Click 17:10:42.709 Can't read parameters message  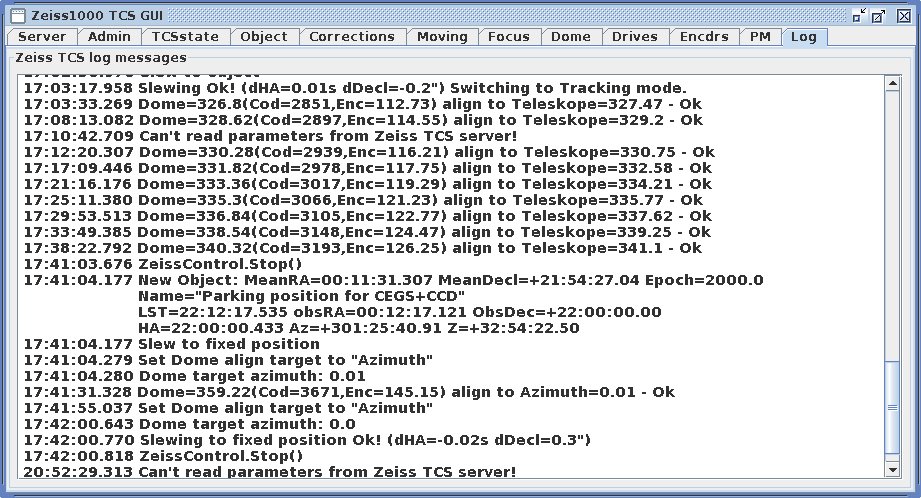click(x=270, y=136)
